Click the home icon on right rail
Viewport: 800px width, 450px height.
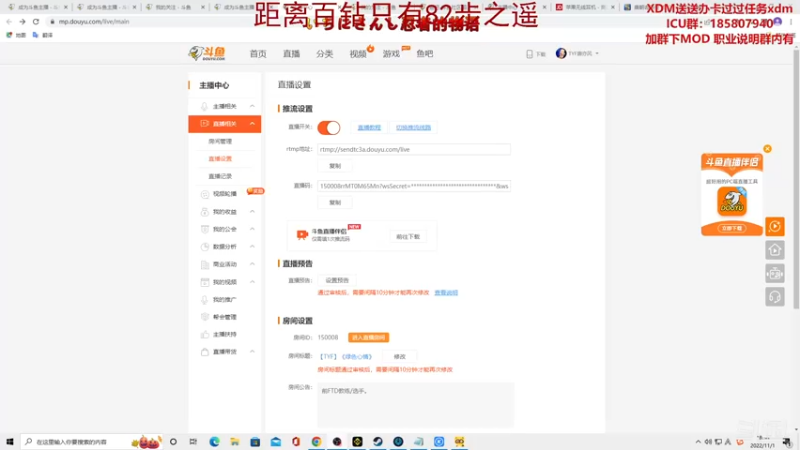(x=774, y=250)
